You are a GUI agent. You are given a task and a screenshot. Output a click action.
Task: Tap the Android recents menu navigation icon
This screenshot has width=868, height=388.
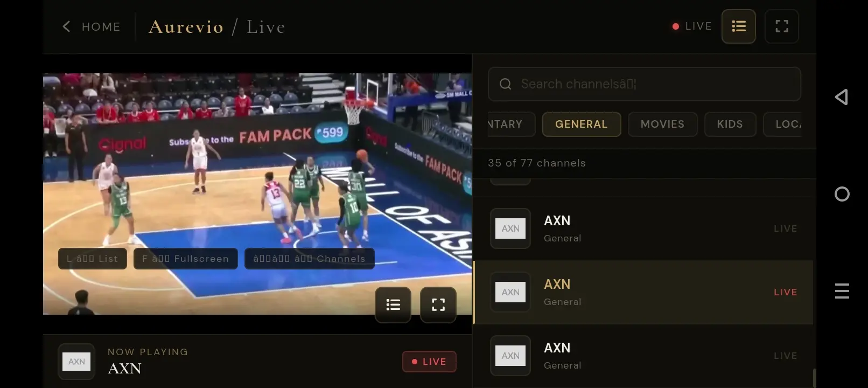[842, 291]
